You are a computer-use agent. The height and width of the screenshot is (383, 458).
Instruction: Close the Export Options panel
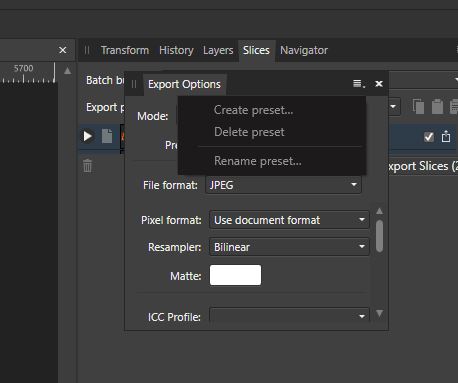point(379,84)
